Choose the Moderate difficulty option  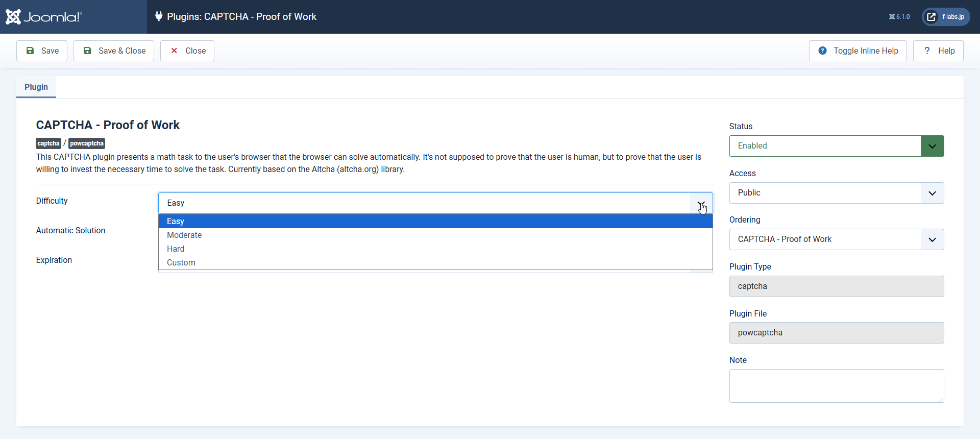coord(435,235)
